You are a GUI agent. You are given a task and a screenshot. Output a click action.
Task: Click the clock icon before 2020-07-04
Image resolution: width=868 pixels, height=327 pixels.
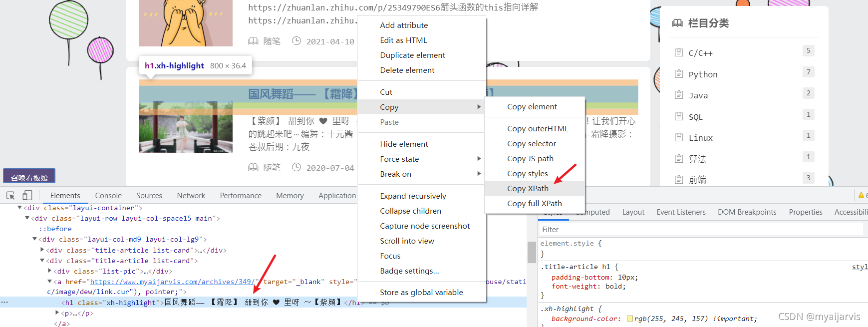[x=296, y=167]
